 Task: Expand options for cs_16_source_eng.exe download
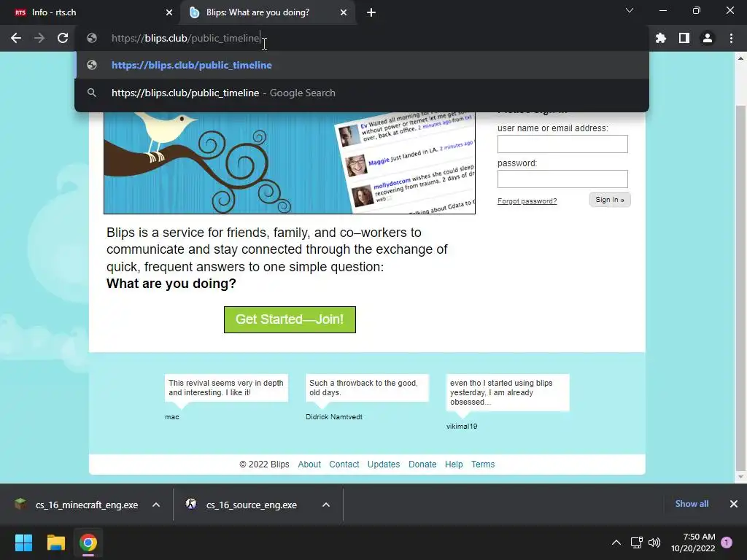pyautogui.click(x=326, y=505)
